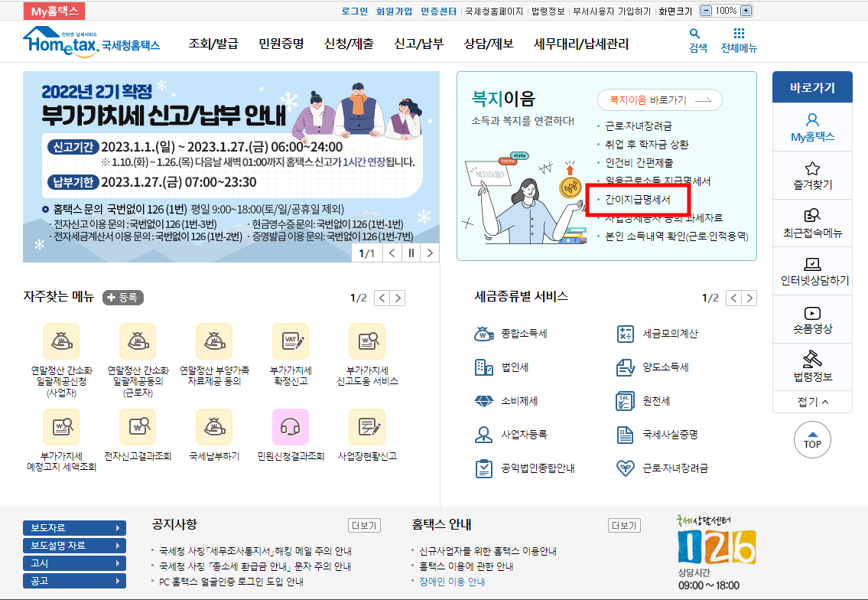Viewport: 868px width, 600px height.
Task: Pause the banner slideshow
Action: click(411, 253)
